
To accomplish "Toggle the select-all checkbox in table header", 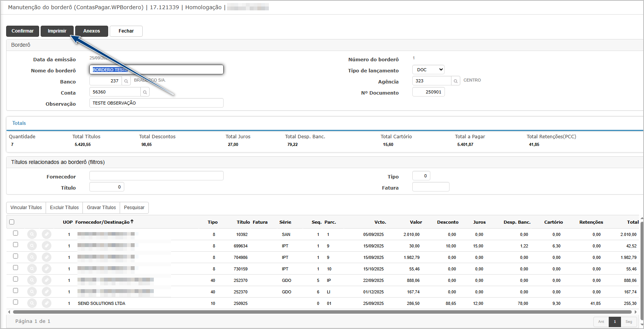I will (12, 222).
